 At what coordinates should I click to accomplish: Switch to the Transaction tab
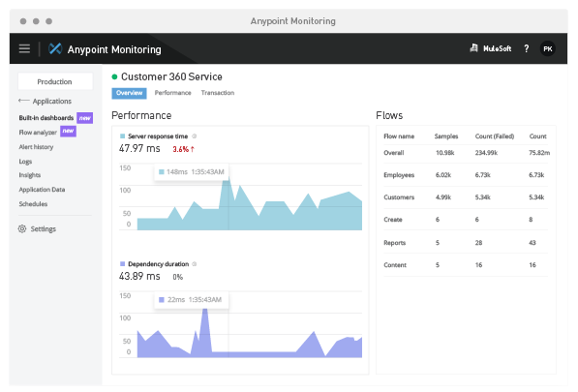(218, 93)
